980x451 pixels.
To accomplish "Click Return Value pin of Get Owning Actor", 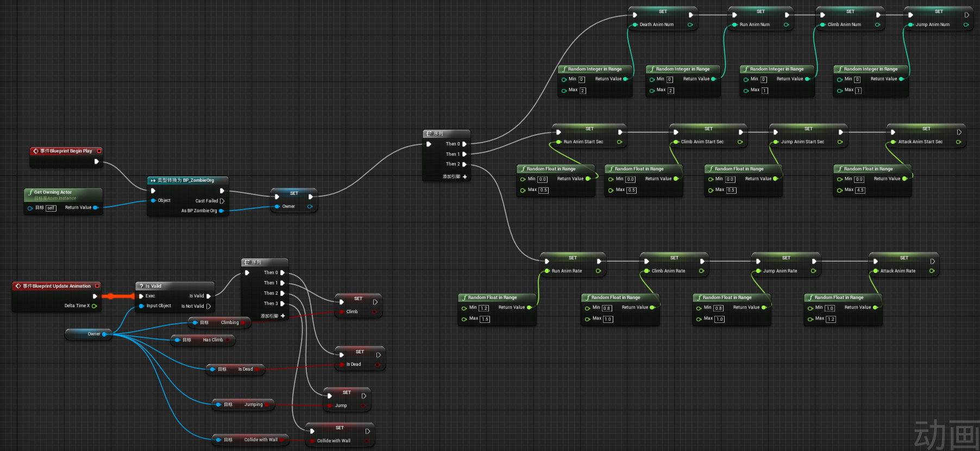I will point(96,207).
